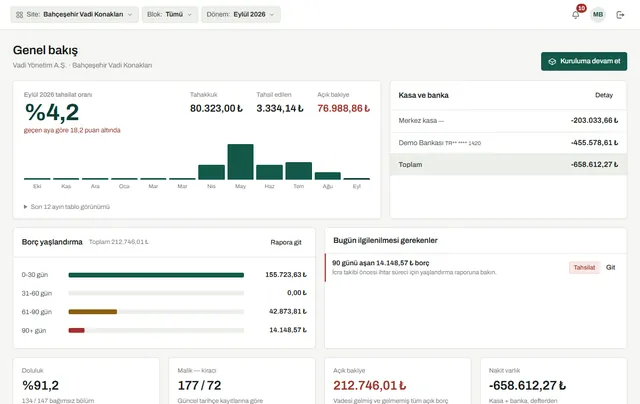Click the logout icon
Image resolution: width=640 pixels, height=404 pixels.
pos(620,15)
